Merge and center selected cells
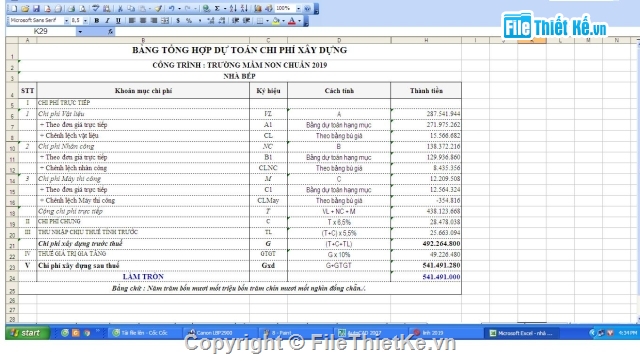 click(x=165, y=20)
